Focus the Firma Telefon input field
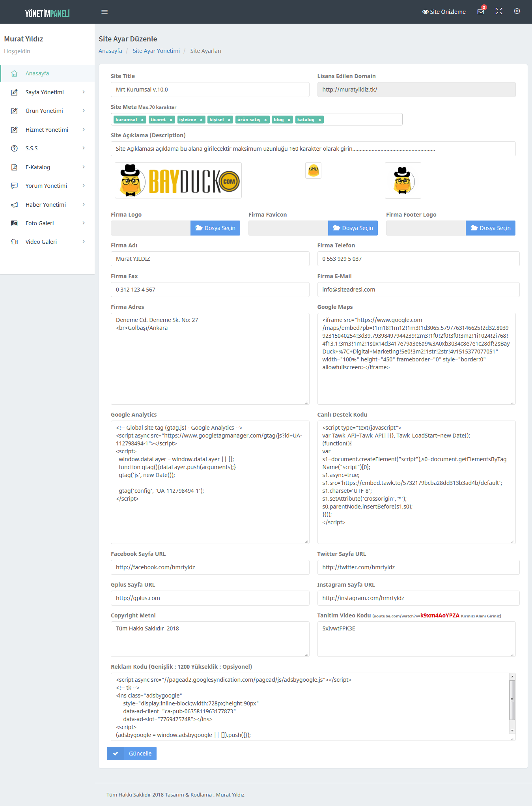The image size is (532, 806). [418, 259]
